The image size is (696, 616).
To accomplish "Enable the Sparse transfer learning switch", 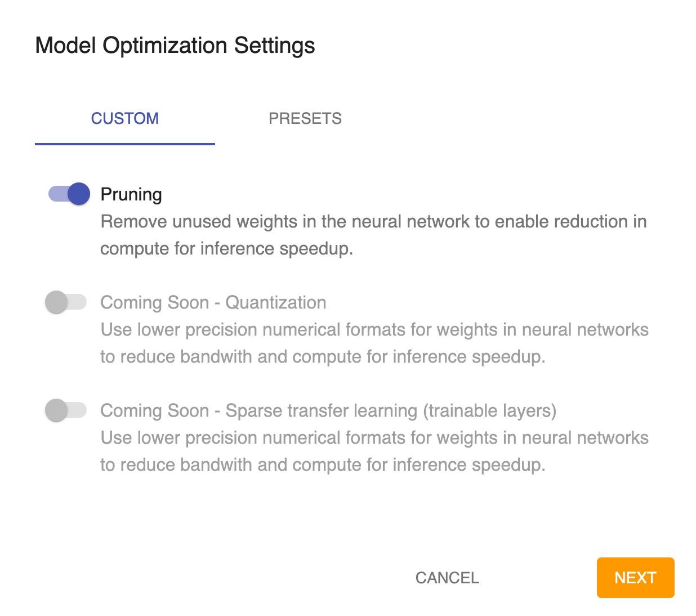I will (66, 410).
